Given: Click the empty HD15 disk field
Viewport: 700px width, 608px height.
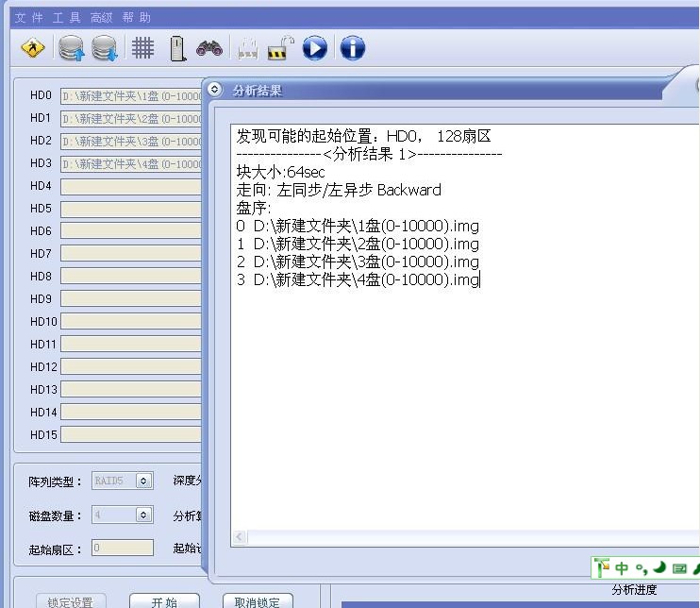Looking at the screenshot, I should 131,434.
